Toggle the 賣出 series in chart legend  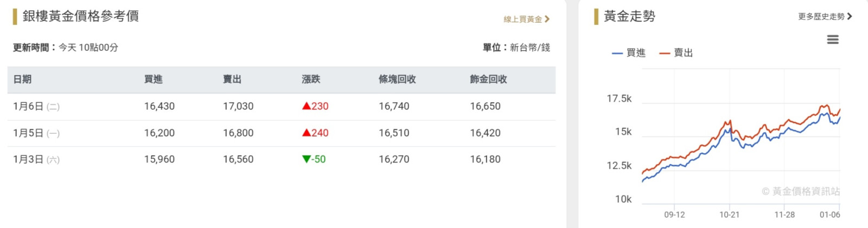676,53
